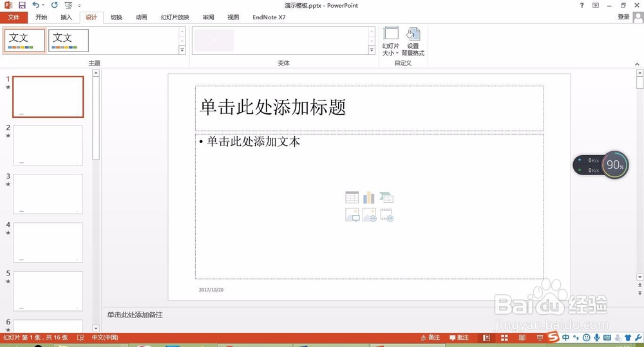Switch to the 插入 tab
644x347 pixels.
66,17
